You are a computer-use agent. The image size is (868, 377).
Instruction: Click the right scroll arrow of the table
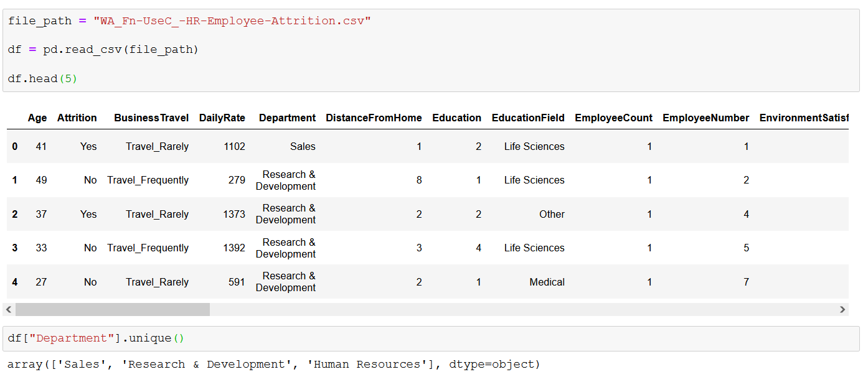click(x=842, y=309)
